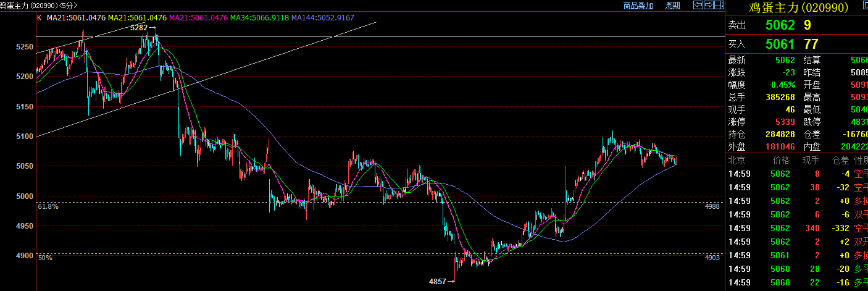Click the 50% Fibonacci level label
Screen dimensions: 868x291
tap(44, 258)
